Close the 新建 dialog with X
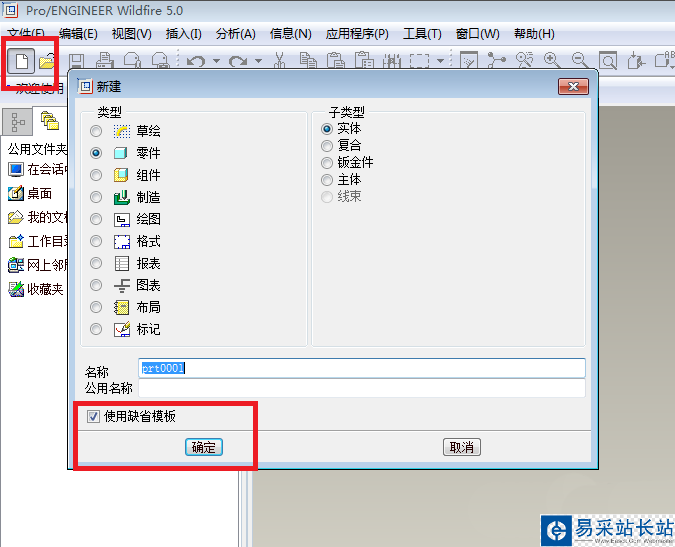The height and width of the screenshot is (547, 675). coord(573,87)
